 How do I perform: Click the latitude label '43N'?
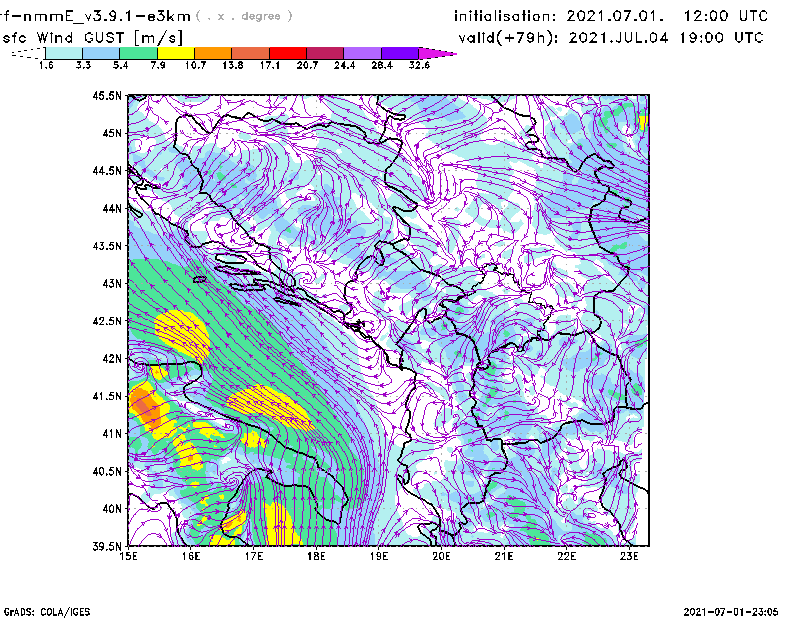point(112,283)
